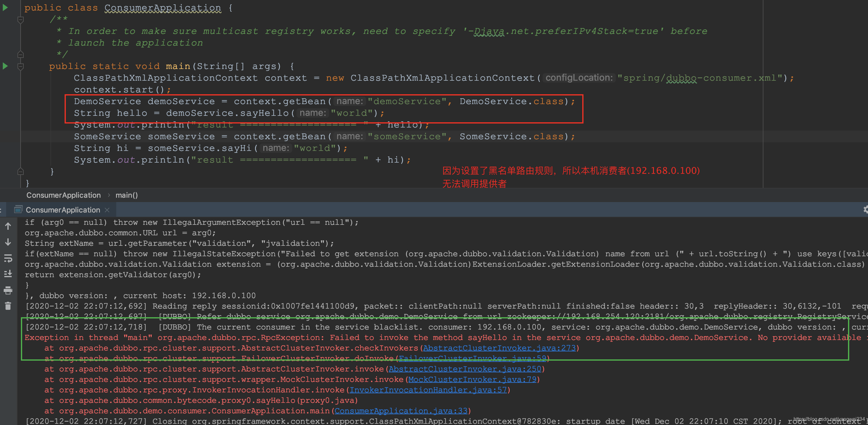This screenshot has height=425, width=868.
Task: Click ConsumerApplication in the breadcrumb bar
Action: coord(63,195)
